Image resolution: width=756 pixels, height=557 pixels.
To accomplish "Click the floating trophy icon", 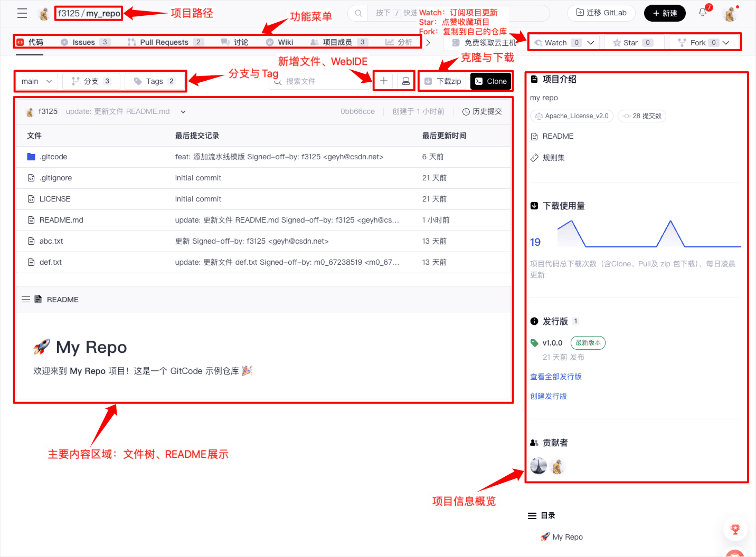I will pos(735,529).
